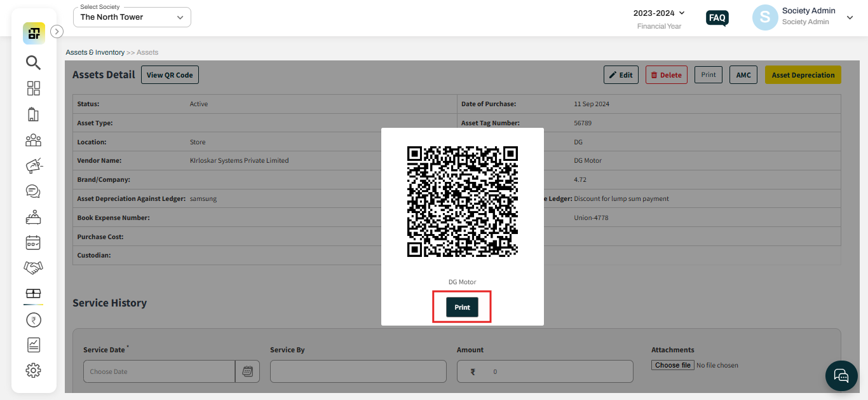868x400 pixels.
Task: Open the members group icon in sidebar
Action: [33, 140]
